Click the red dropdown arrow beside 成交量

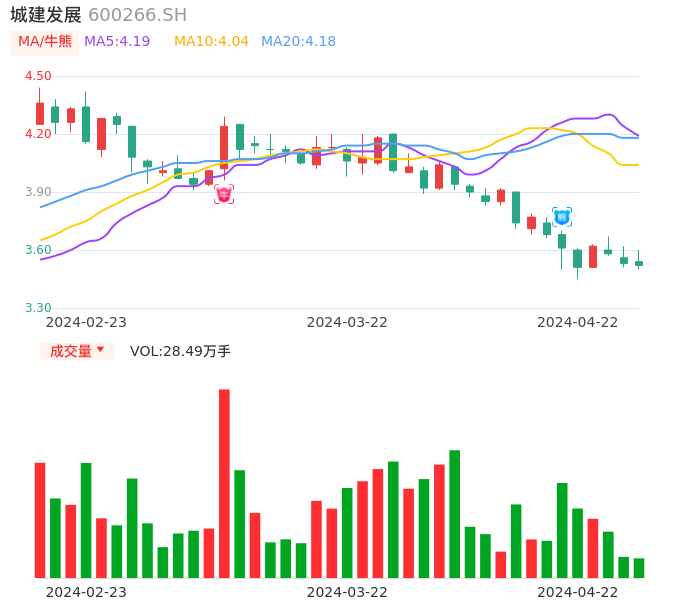click(x=100, y=350)
